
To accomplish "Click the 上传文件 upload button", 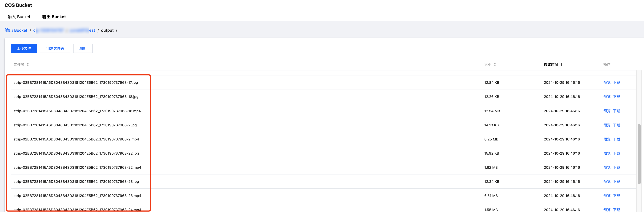I will point(24,48).
